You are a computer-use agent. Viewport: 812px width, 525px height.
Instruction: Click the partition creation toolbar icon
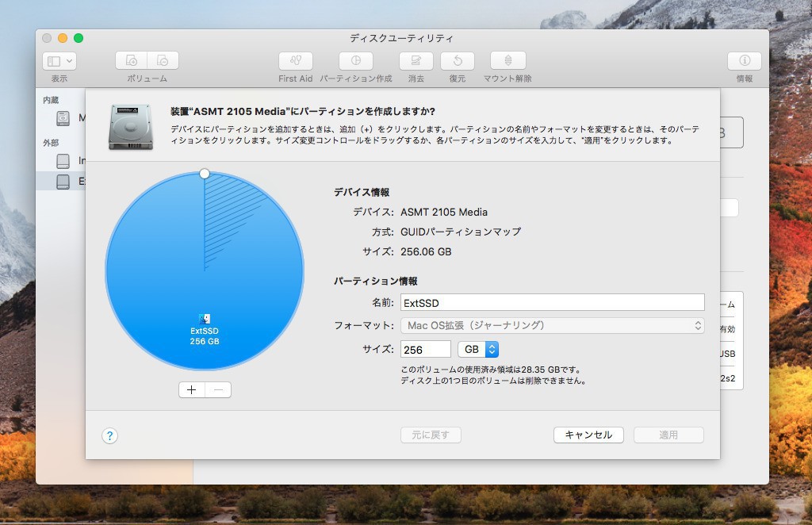point(356,60)
